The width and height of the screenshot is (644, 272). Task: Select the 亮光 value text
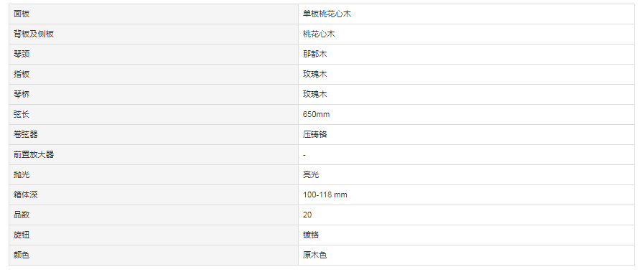click(311, 175)
